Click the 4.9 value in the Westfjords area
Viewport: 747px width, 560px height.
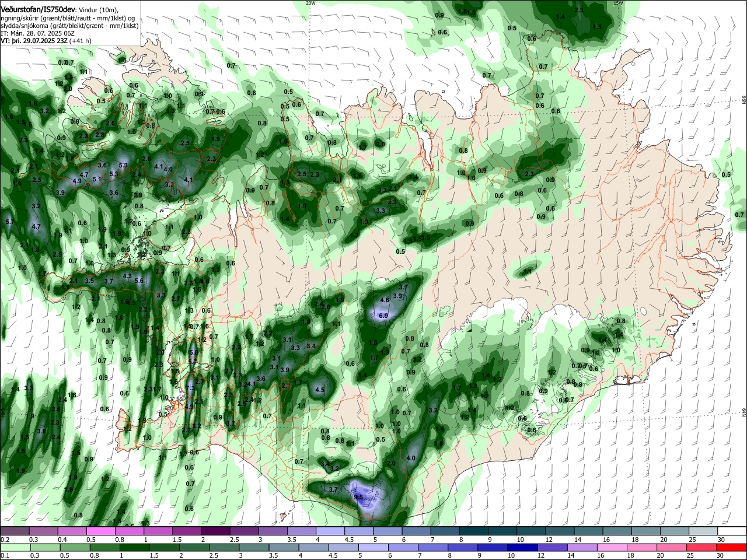77,181
